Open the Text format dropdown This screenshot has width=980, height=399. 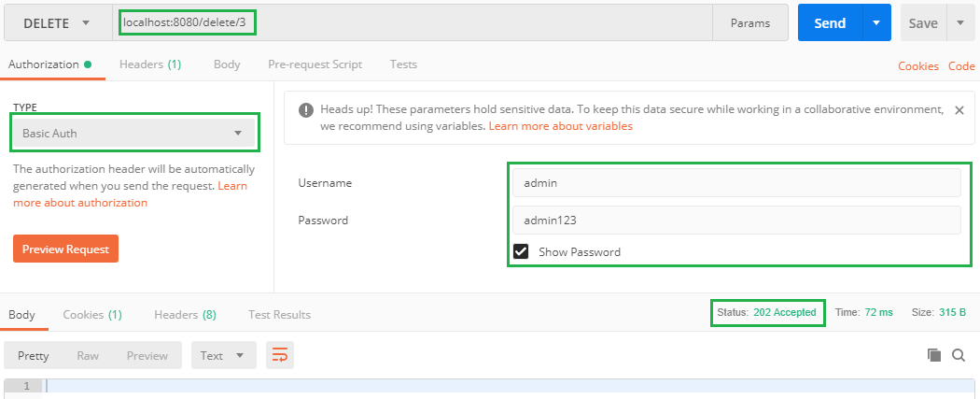tap(223, 355)
